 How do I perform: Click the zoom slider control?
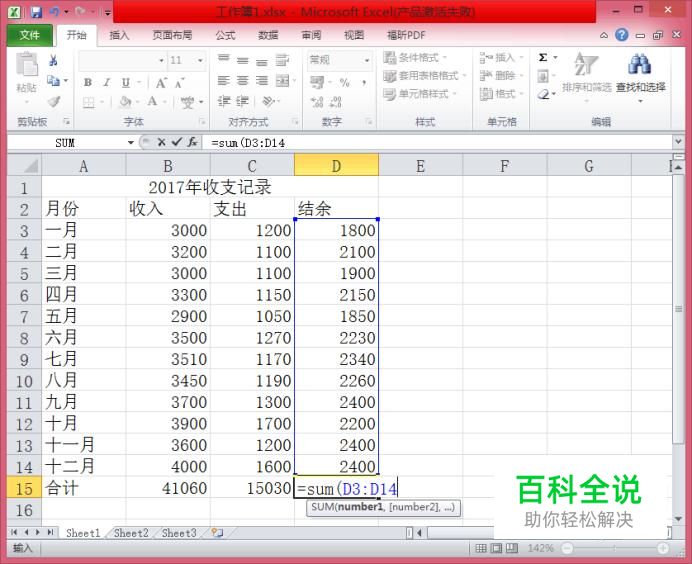pos(614,548)
